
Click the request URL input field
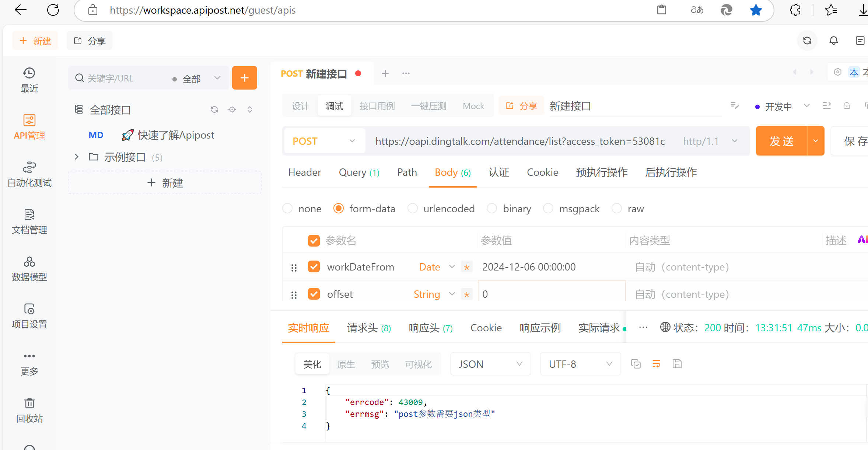click(520, 141)
